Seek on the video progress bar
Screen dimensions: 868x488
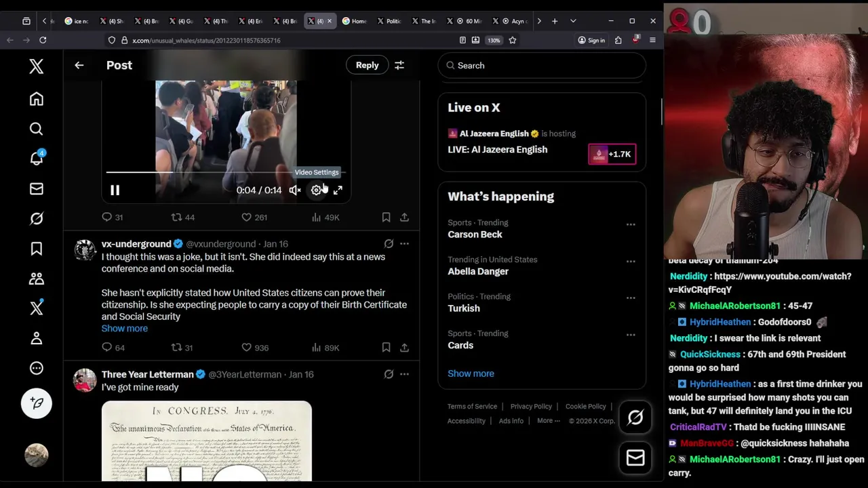[226, 173]
